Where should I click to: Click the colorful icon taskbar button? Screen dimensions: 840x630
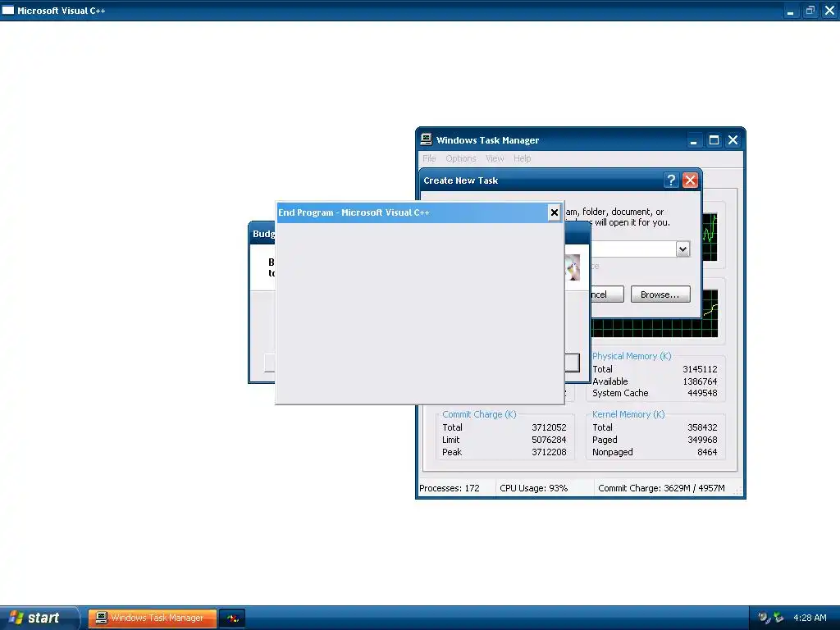tap(232, 618)
